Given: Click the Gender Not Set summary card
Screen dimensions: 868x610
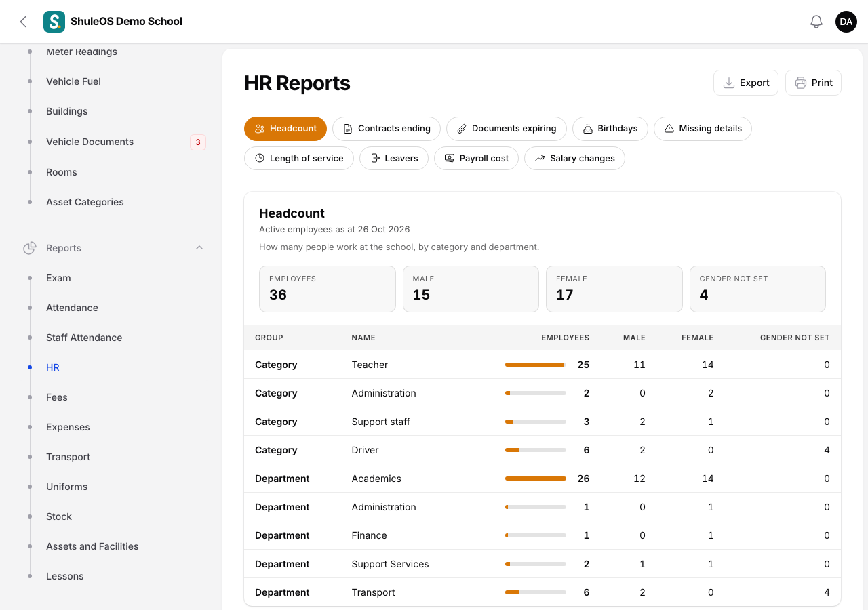Looking at the screenshot, I should tap(757, 289).
